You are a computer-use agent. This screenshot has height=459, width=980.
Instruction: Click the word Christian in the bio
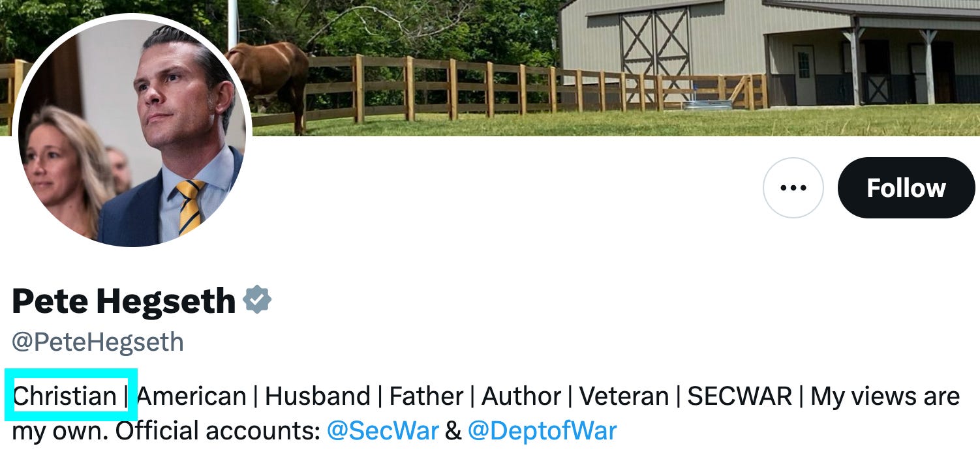click(x=65, y=396)
